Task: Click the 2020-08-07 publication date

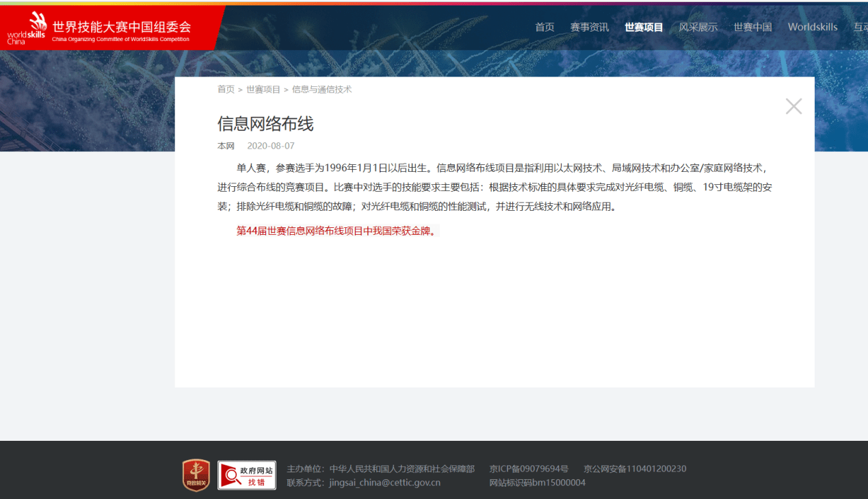Action: tap(271, 146)
